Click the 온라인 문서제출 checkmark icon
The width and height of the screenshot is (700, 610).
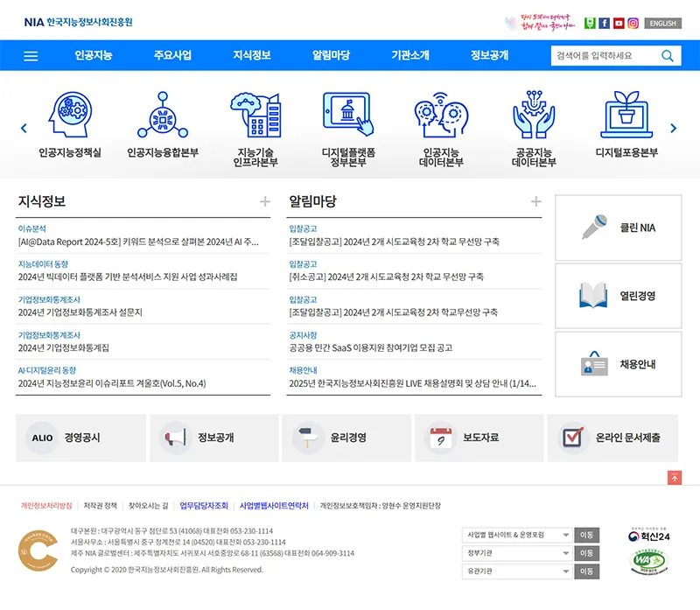click(x=573, y=438)
